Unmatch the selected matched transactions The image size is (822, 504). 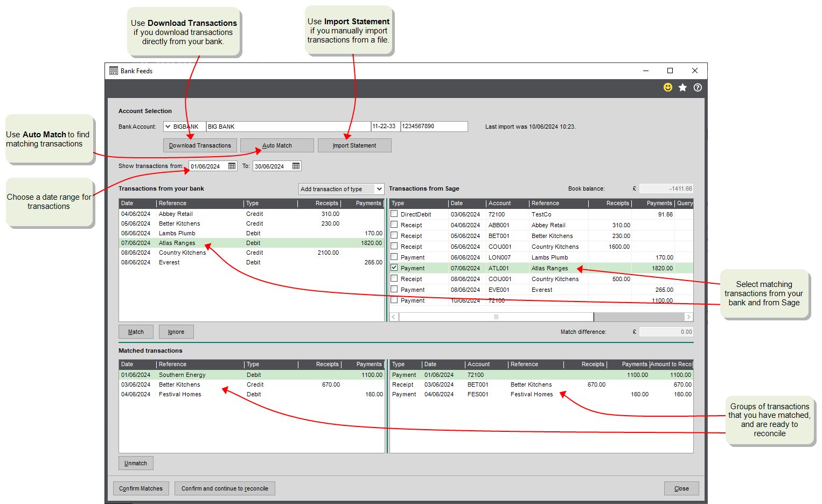point(136,463)
